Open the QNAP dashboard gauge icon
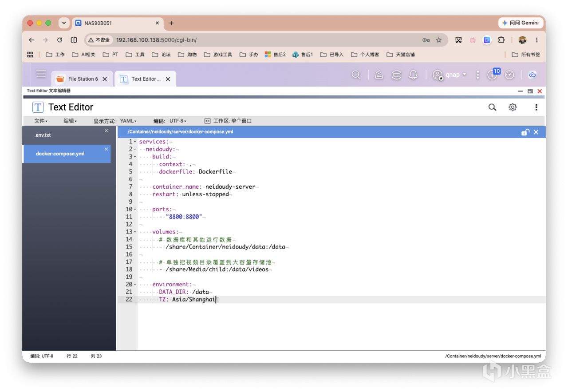The width and height of the screenshot is (568, 392). (x=509, y=75)
